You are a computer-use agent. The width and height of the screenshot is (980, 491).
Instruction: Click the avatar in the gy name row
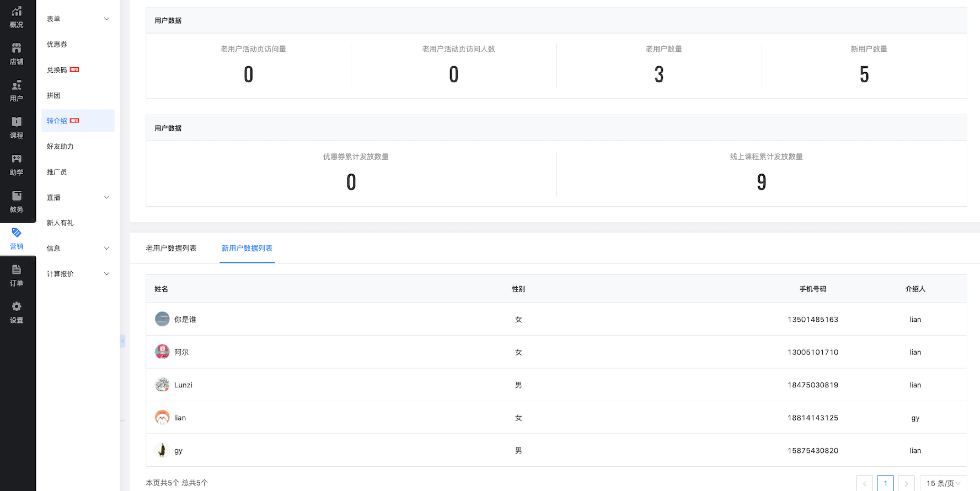[x=162, y=450]
